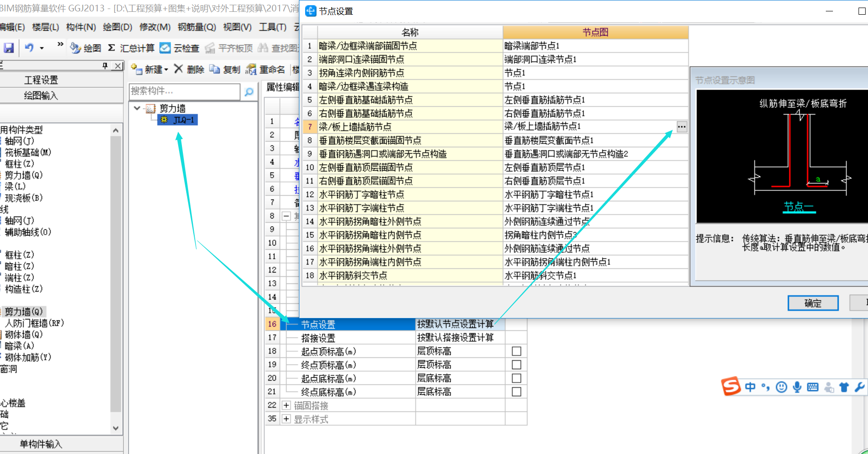Select 暗梁(A) in component type list
The height and width of the screenshot is (454, 868).
point(19,346)
